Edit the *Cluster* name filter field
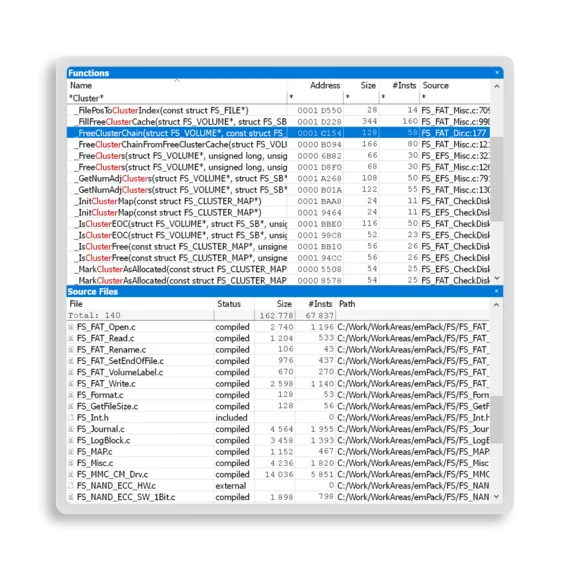The height and width of the screenshot is (570, 570). click(x=177, y=98)
